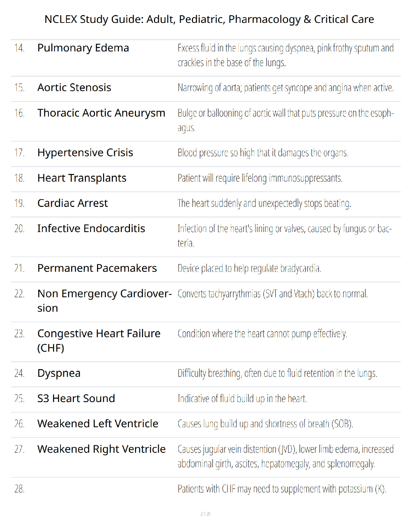Click the potassium supplement definition in row 28

tap(282, 489)
